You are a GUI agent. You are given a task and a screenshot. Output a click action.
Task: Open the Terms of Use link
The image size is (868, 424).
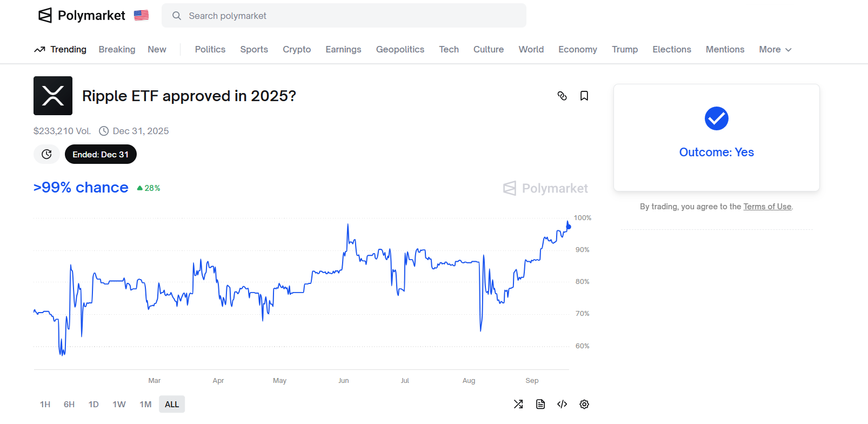tap(767, 206)
